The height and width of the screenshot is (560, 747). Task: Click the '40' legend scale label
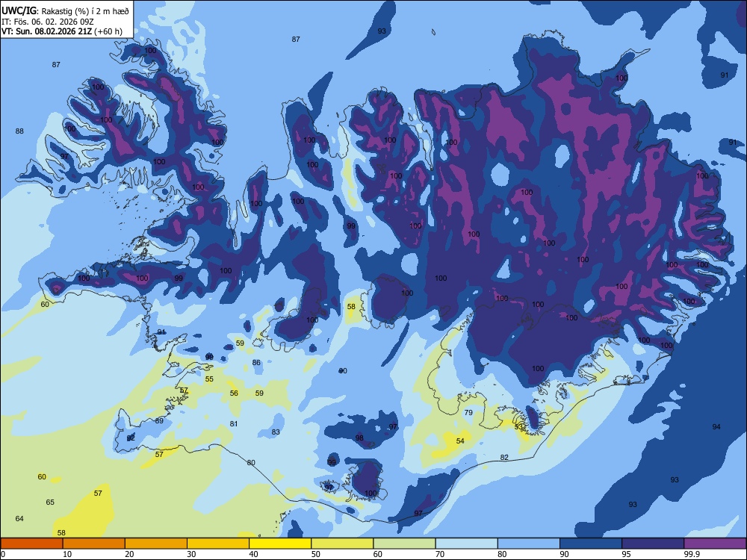pyautogui.click(x=253, y=554)
